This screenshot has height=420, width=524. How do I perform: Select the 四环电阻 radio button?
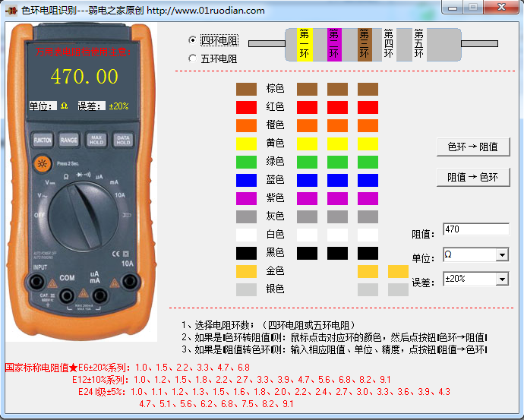(x=192, y=39)
